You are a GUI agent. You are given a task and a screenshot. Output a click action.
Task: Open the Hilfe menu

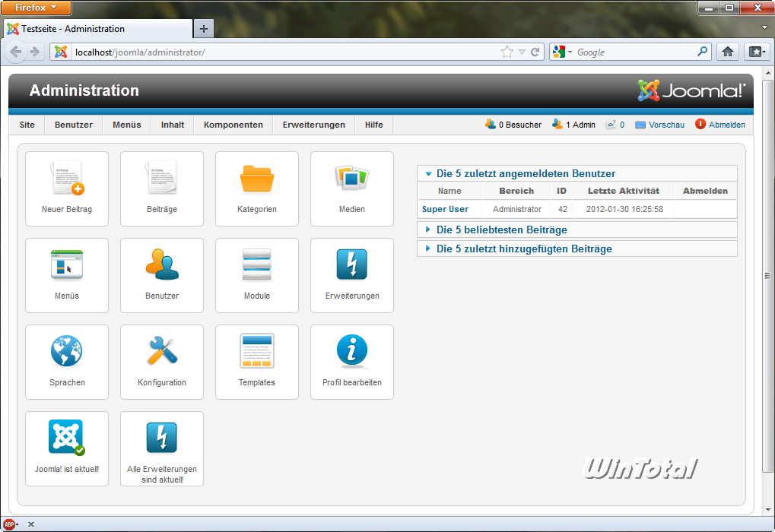[373, 125]
